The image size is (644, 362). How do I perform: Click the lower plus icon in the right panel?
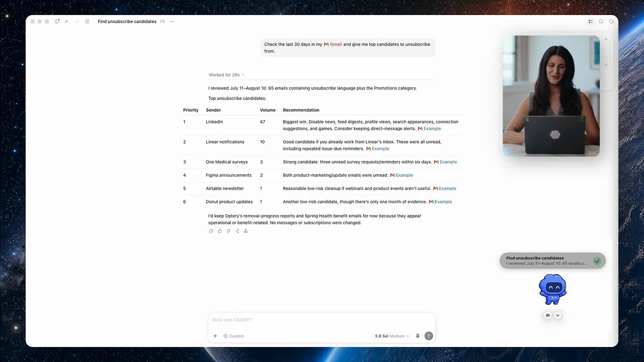point(606,65)
